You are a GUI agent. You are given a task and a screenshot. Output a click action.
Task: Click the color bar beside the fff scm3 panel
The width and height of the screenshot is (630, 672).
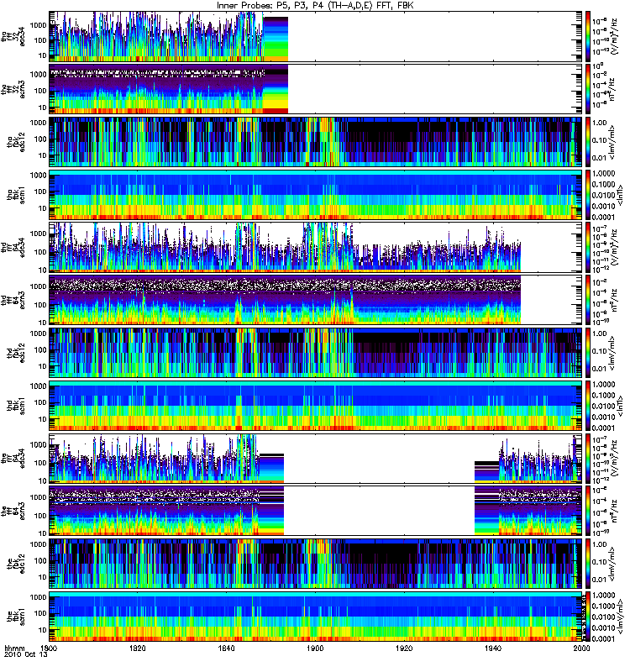click(588, 511)
